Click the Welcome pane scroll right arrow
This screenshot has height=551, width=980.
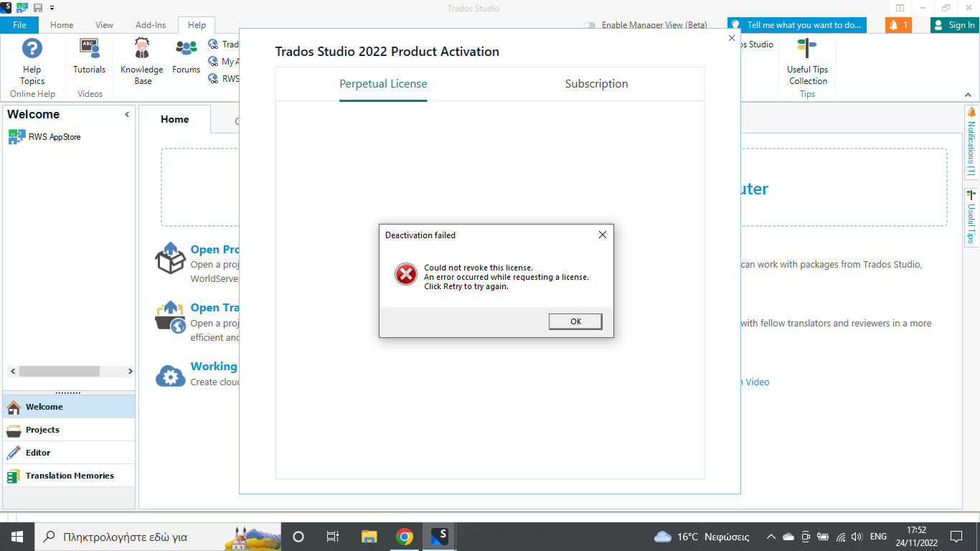[130, 372]
